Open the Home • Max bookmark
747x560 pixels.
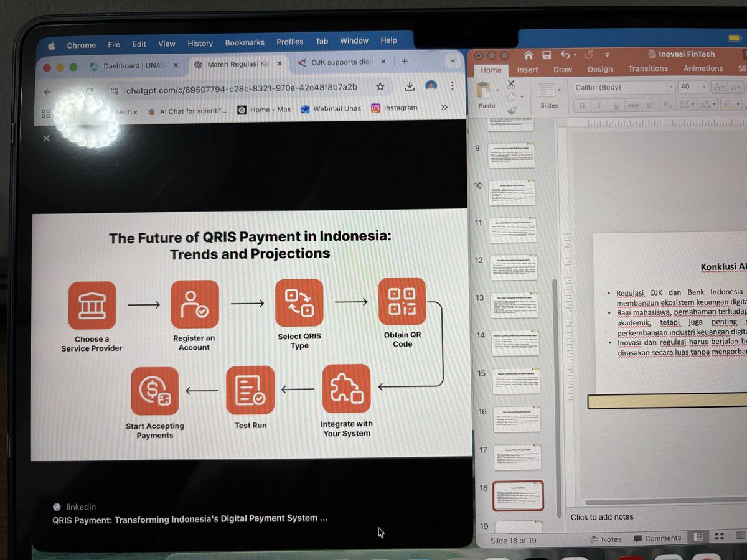click(264, 110)
